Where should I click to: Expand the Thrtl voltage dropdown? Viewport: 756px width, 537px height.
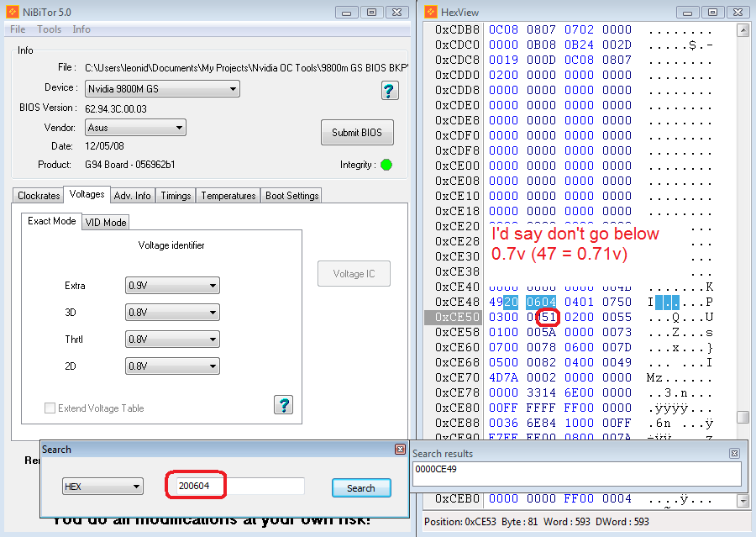coord(172,340)
